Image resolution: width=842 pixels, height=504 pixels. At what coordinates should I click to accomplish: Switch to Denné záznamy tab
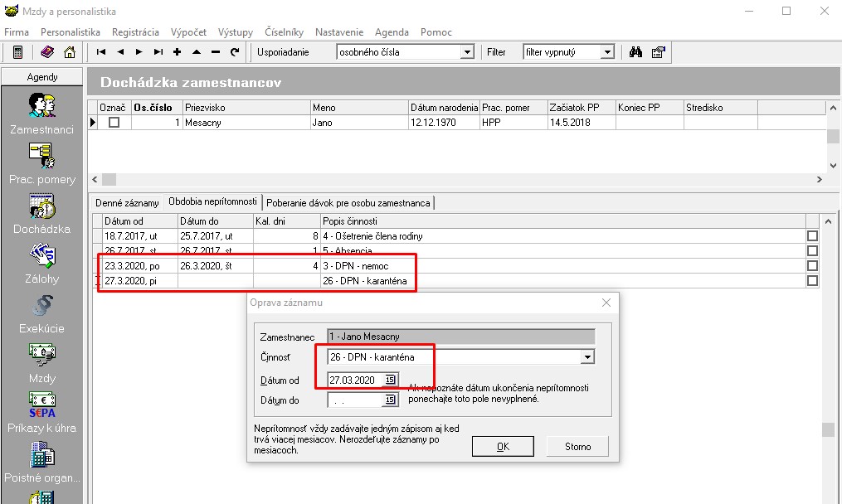click(127, 203)
